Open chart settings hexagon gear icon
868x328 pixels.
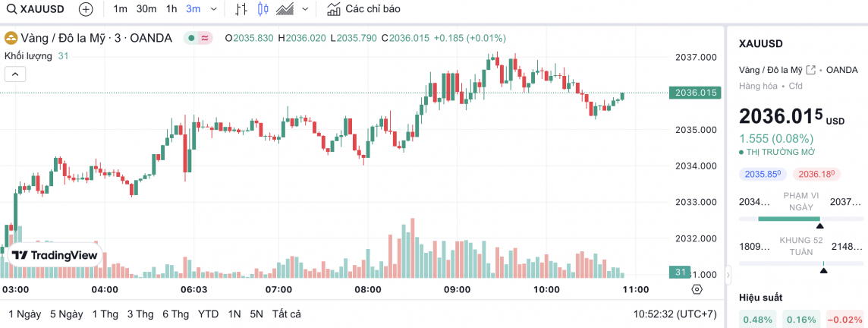(x=697, y=289)
